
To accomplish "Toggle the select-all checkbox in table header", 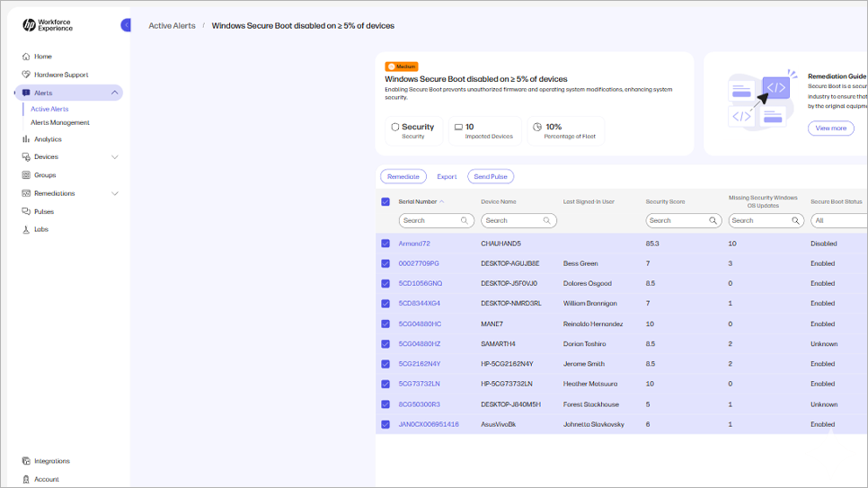I will click(x=385, y=201).
